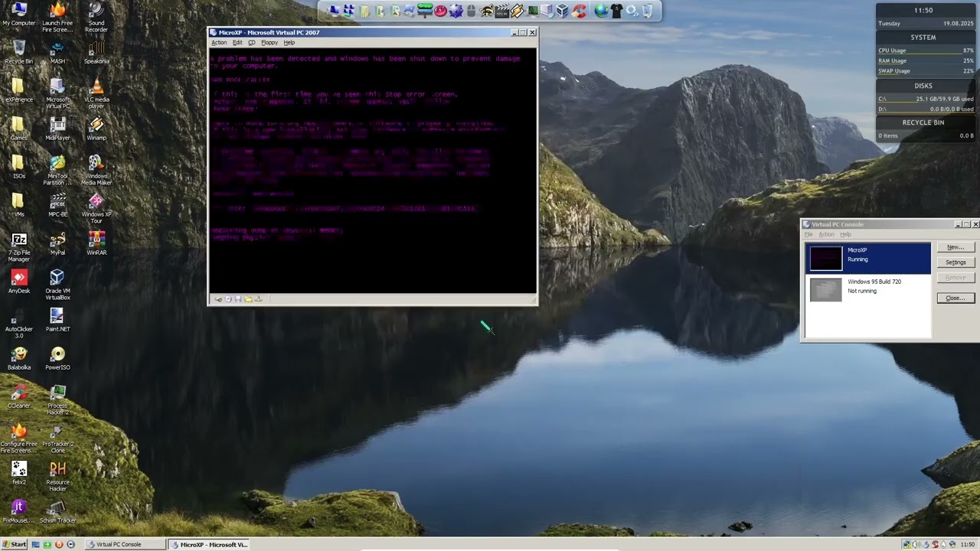Open the Edit menu in MicroXP window
This screenshot has width=980, height=551.
click(237, 43)
